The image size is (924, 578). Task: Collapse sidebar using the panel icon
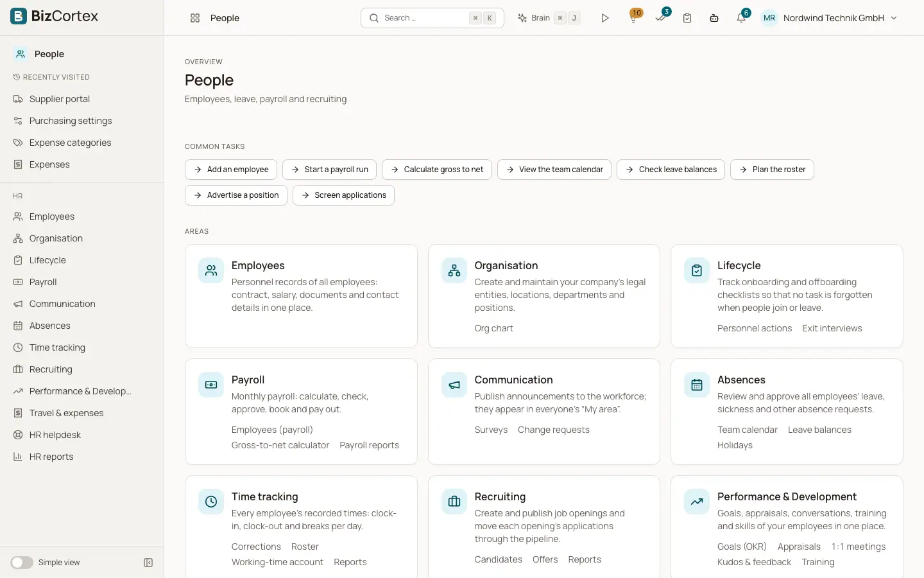pos(148,563)
